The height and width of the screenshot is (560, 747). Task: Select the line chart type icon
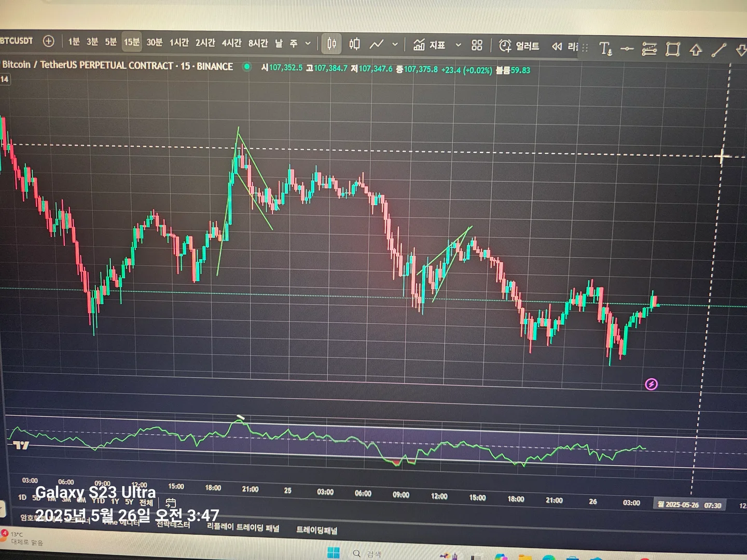pos(377,45)
